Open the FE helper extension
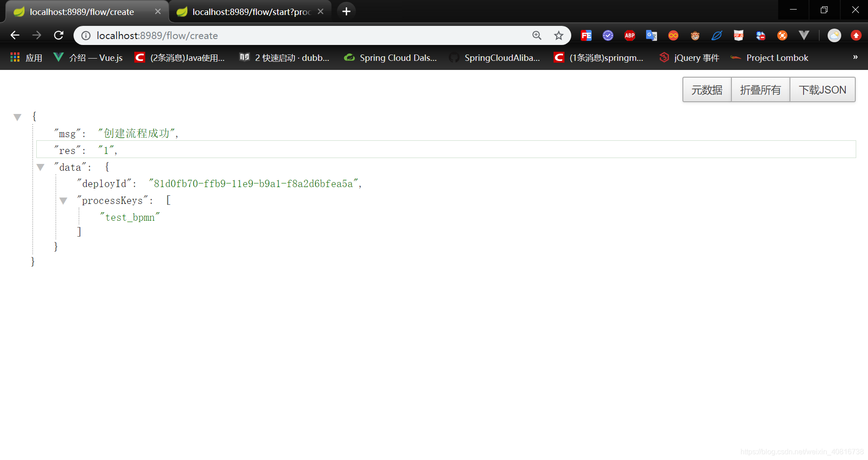868x460 pixels. 586,35
